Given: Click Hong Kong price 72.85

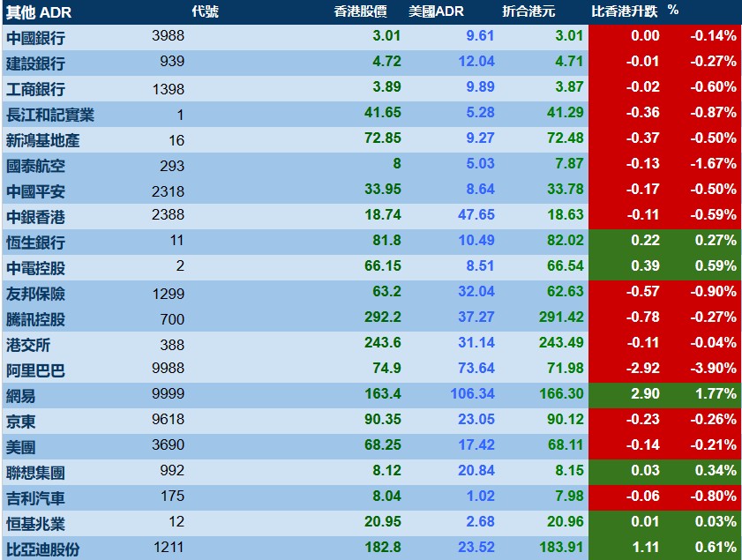Looking at the screenshot, I should click(382, 138).
